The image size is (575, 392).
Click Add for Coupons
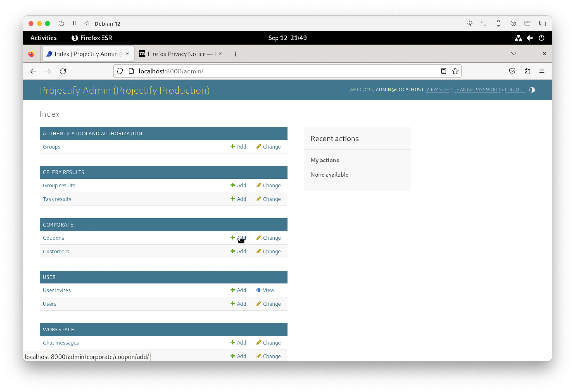point(238,238)
